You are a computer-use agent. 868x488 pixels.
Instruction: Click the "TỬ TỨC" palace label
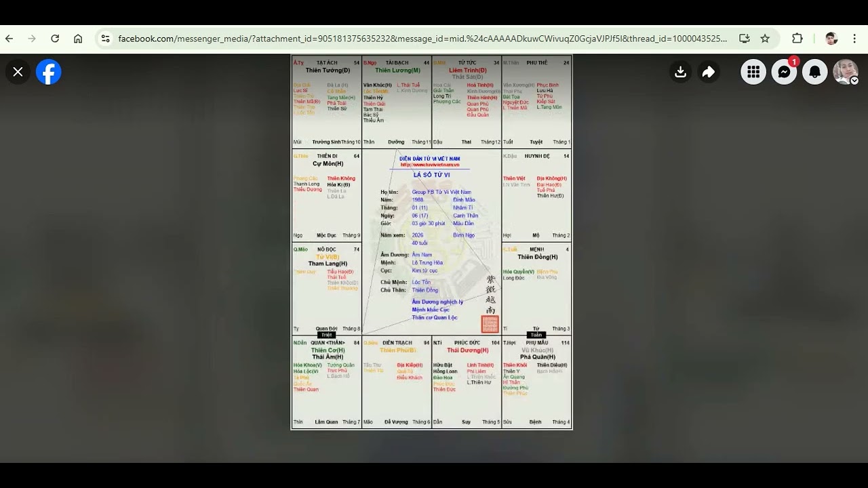467,62
